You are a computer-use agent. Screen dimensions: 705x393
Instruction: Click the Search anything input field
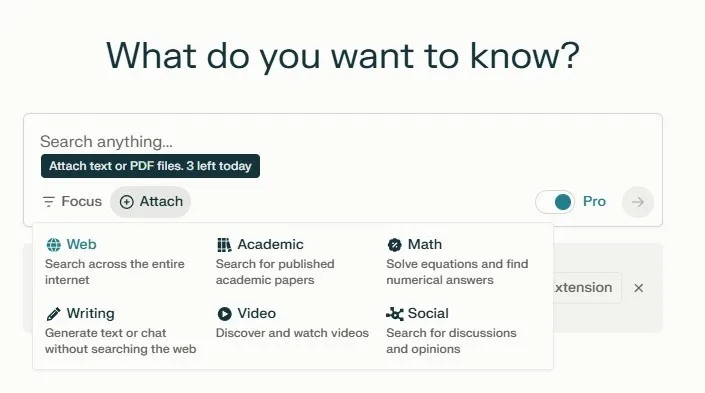pos(342,142)
